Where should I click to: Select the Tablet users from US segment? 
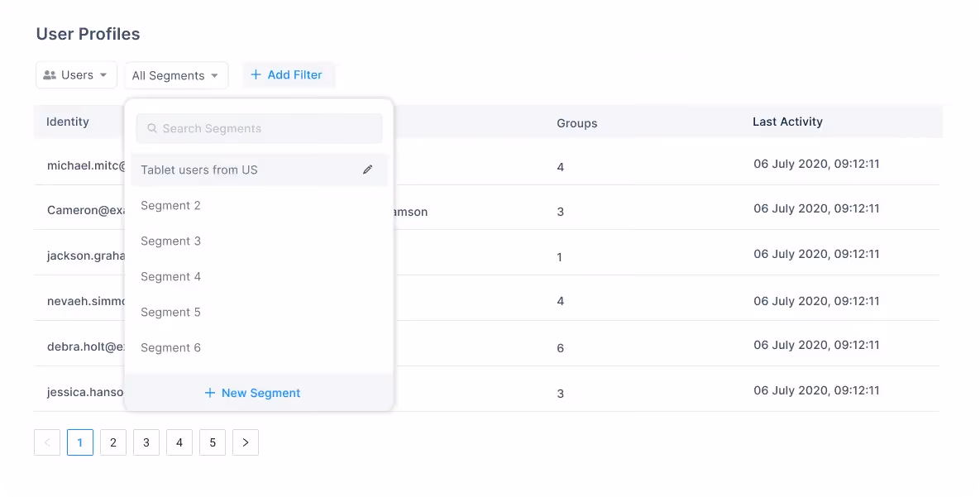(x=198, y=170)
